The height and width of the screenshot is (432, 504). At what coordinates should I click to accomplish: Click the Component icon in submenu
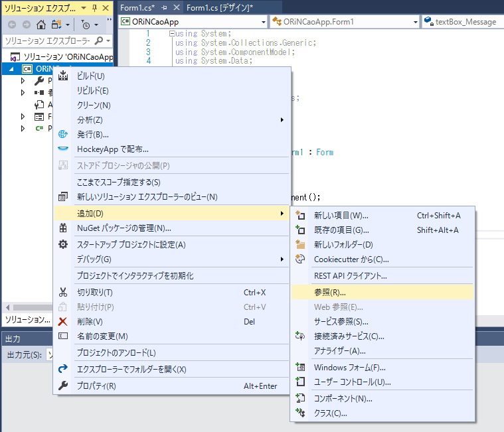(300, 398)
